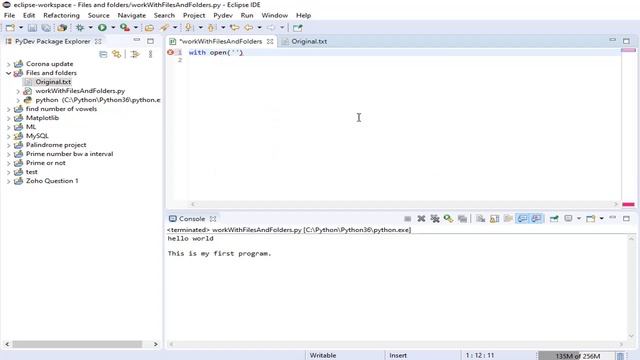This screenshot has height=360, width=640.
Task: Click the Terminate button in the Console
Action: (407, 219)
